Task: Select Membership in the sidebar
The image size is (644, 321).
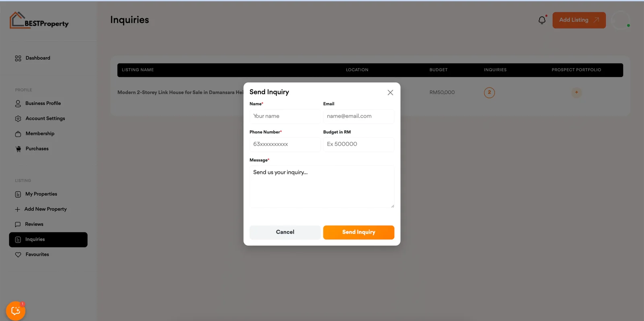Action: click(x=40, y=134)
